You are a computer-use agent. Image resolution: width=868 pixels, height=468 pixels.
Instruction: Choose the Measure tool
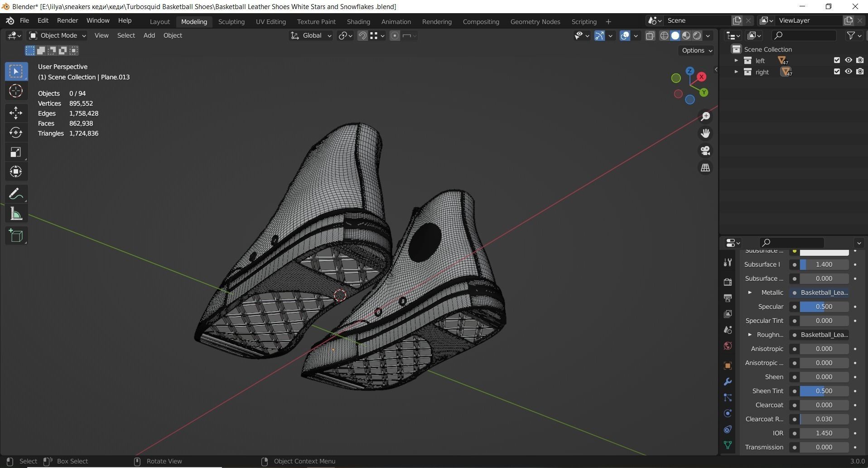tap(16, 214)
